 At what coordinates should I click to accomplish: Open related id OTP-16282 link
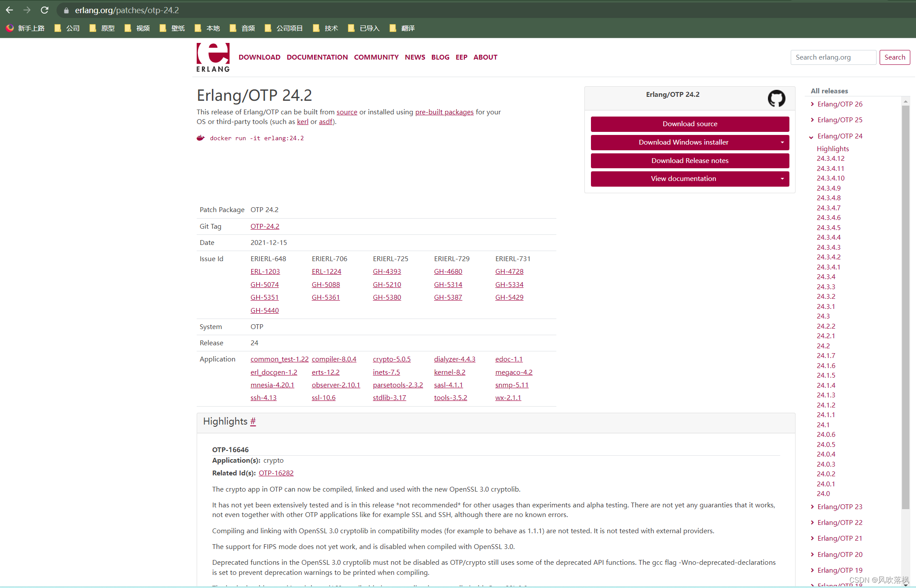tap(276, 473)
